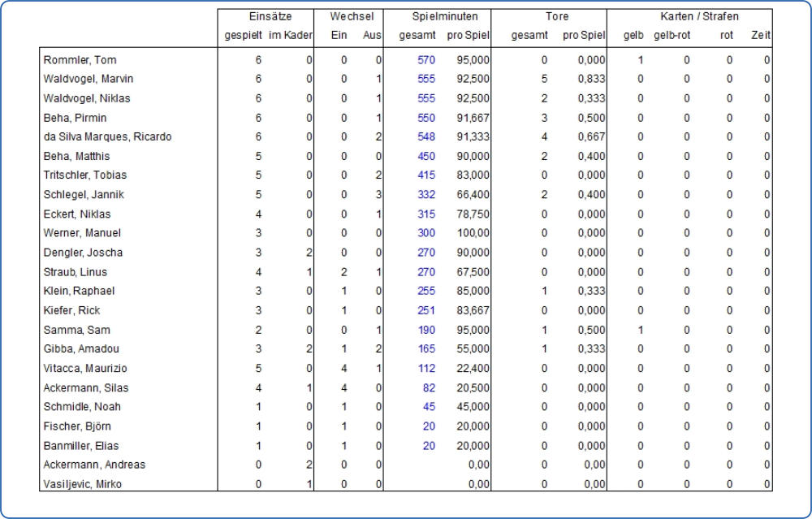Open the 45 minutes link
Screen dimensions: 812x519
429,407
